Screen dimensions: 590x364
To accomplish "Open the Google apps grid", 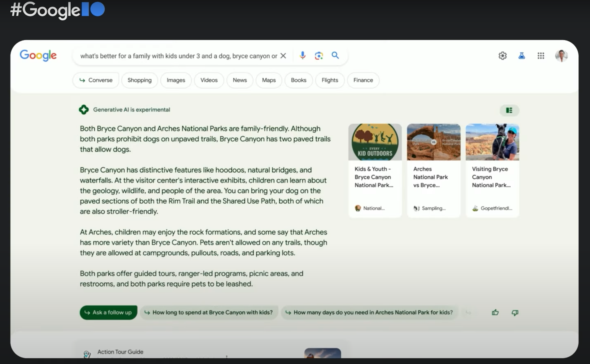I will 541,56.
